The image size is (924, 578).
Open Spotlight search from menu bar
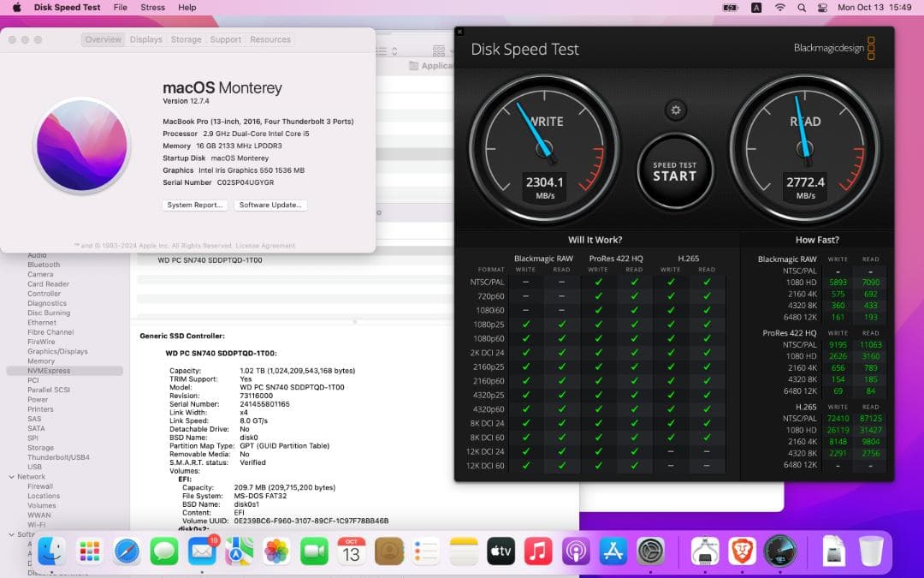(x=801, y=8)
